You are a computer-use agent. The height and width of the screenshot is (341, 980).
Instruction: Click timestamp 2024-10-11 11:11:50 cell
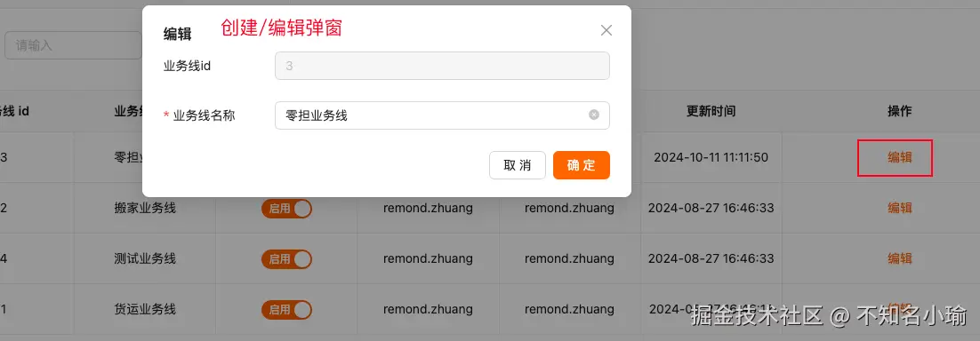coord(711,157)
